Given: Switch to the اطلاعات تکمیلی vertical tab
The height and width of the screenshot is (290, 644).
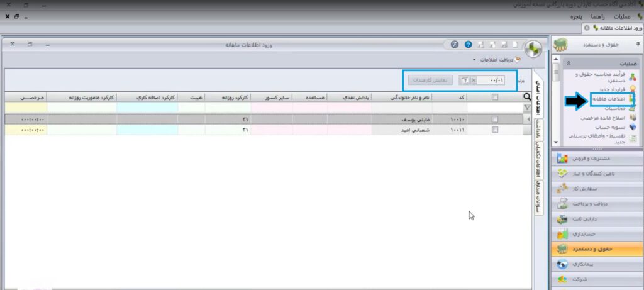Looking at the screenshot, I should pos(538,160).
